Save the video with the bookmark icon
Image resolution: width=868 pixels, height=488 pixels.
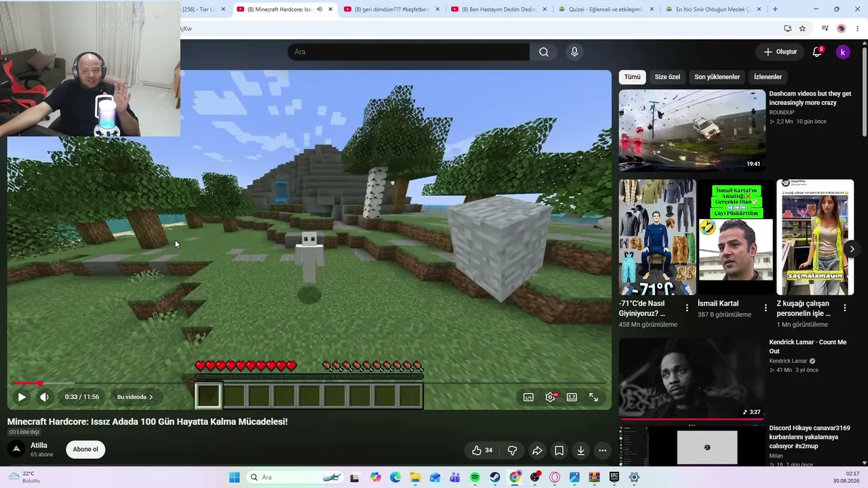coord(559,450)
